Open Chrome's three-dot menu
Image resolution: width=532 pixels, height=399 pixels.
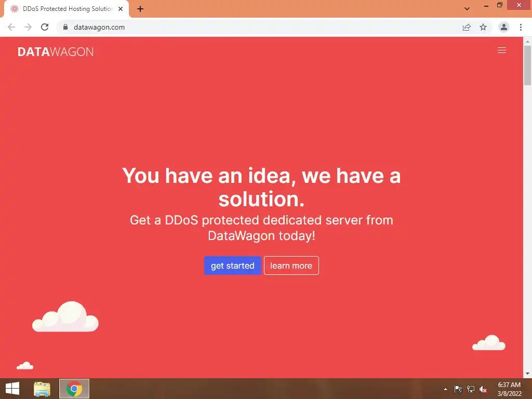[x=521, y=27]
